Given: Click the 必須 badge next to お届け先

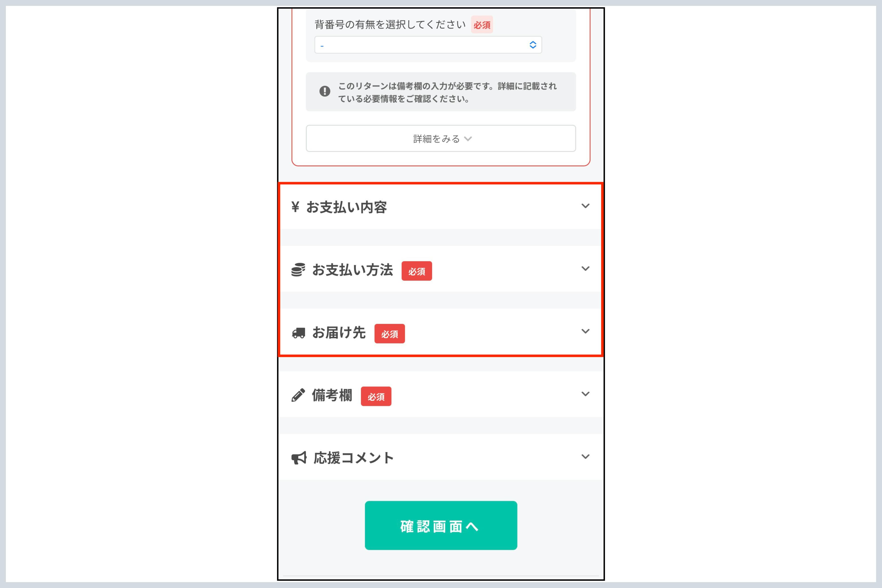Looking at the screenshot, I should [389, 334].
